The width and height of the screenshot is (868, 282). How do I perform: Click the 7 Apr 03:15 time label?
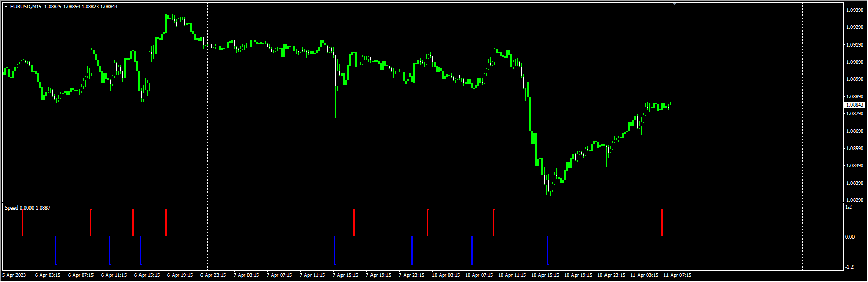tap(246, 275)
